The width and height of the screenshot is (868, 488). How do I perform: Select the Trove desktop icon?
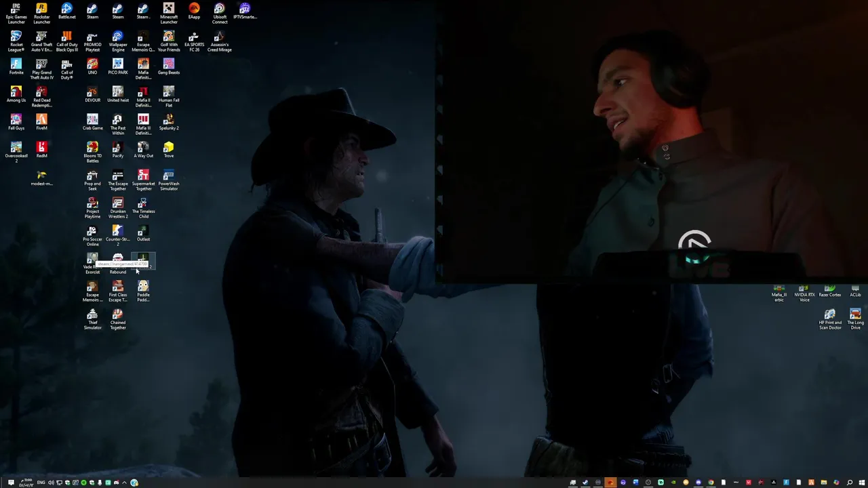[169, 150]
